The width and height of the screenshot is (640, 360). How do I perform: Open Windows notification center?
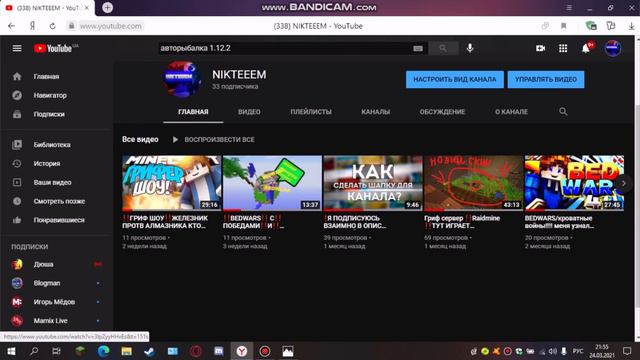[x=627, y=351]
